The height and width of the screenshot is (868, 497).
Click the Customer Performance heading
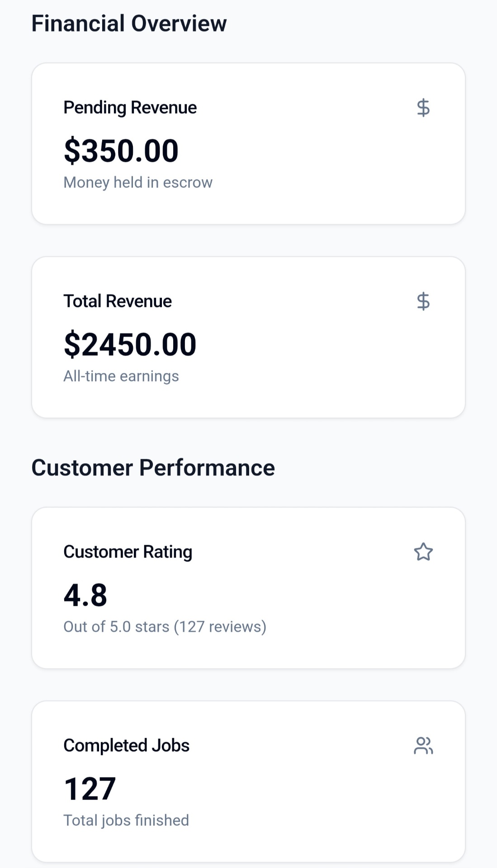click(x=153, y=467)
